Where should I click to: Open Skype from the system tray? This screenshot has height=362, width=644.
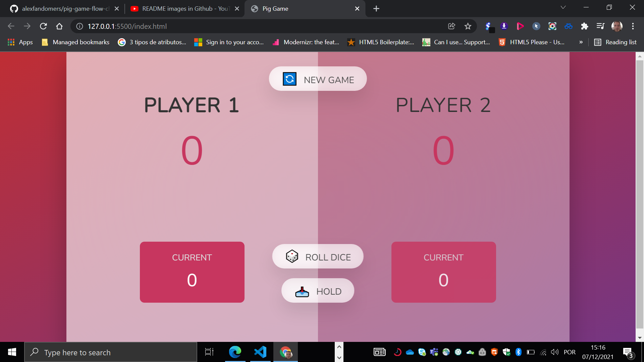[422, 352]
